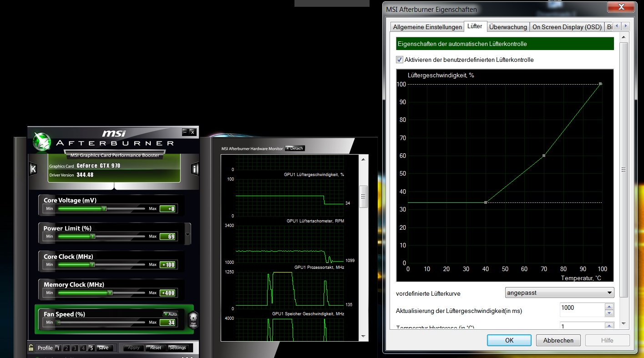Screen dimensions: 644x358
Task: Toggle the profile lock padlock icon
Action: (31, 348)
